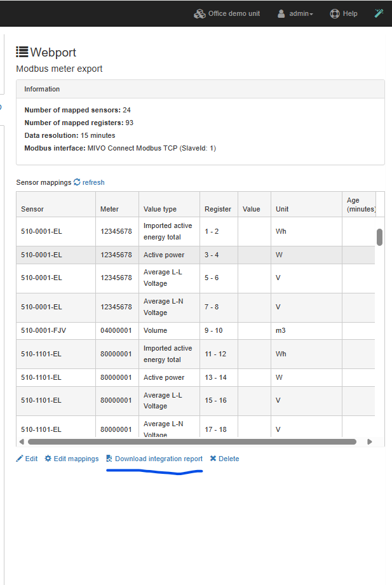Screen dimensions: 392x585
Task: Click the Information panel header
Action: point(200,89)
